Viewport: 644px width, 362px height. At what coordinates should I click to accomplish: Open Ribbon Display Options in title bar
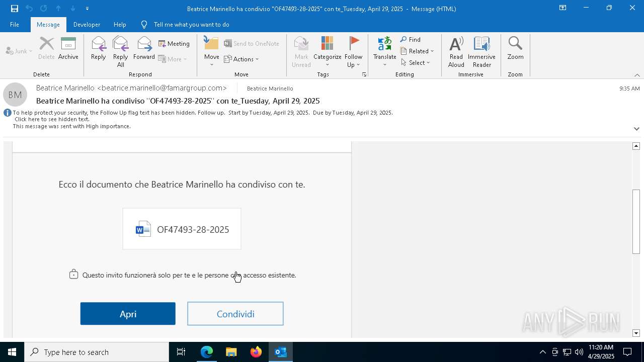562,8
